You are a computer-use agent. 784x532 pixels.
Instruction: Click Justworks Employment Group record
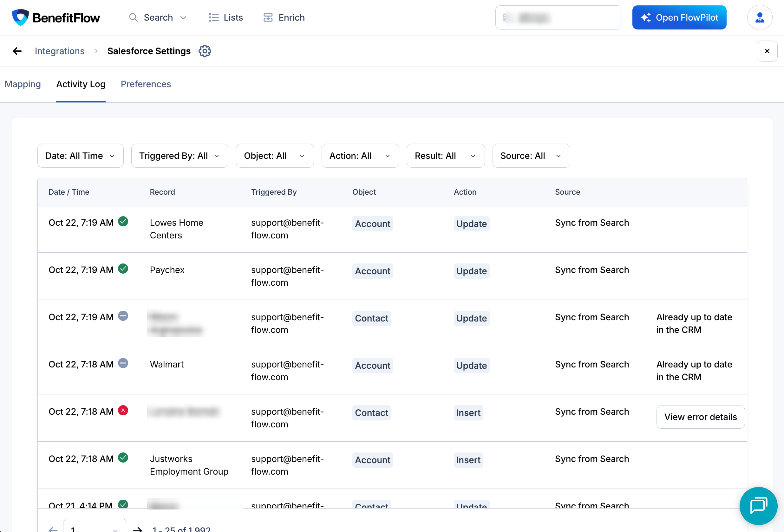(x=189, y=465)
